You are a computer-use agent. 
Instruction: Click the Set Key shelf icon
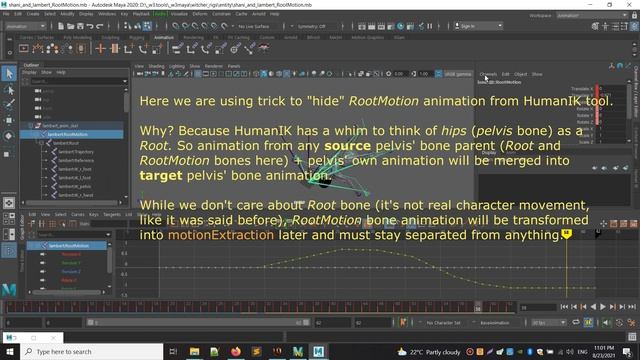[x=100, y=49]
